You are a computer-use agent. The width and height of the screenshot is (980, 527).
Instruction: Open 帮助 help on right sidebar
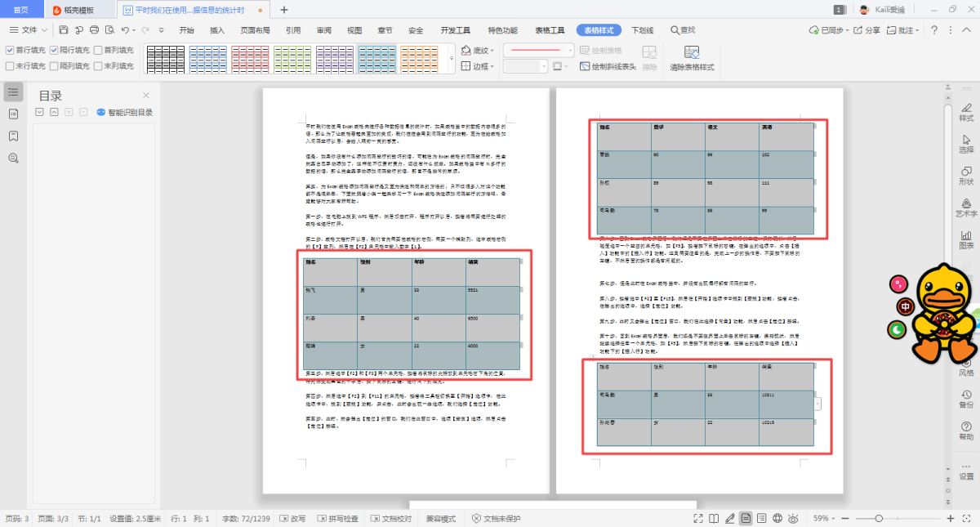point(966,430)
